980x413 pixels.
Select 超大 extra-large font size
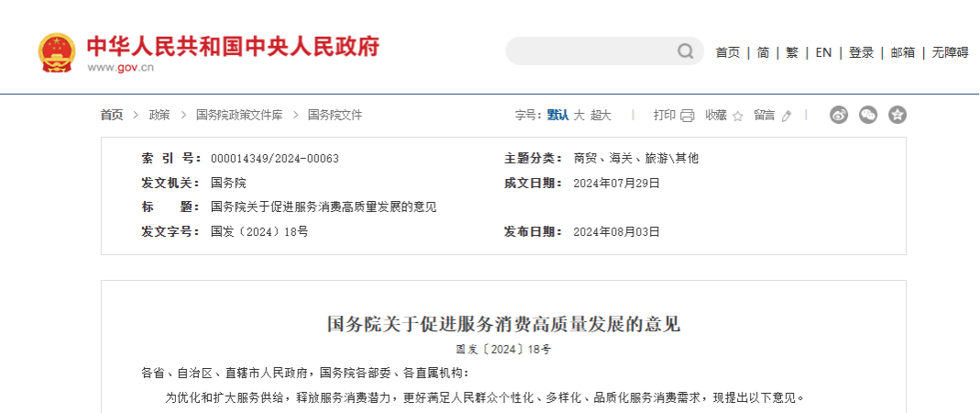600,115
